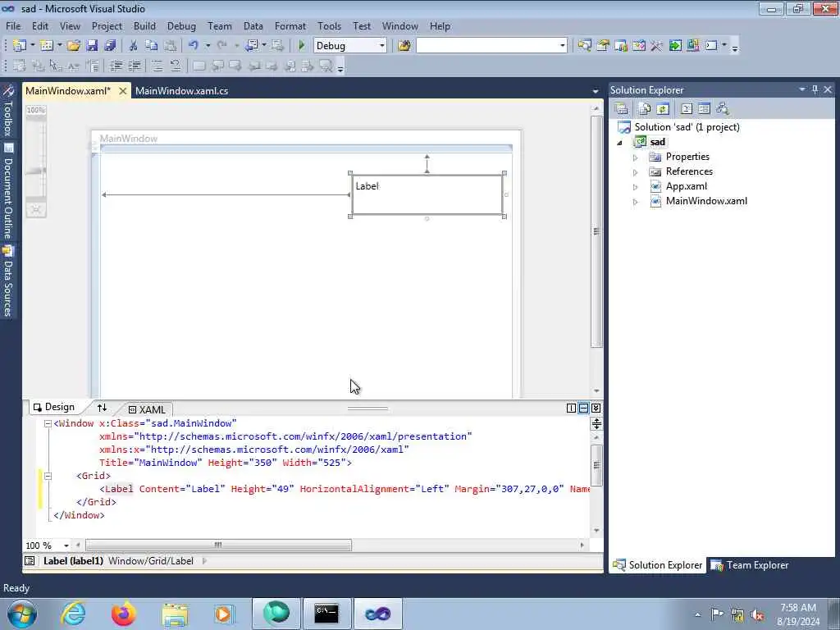Click the Cut scissors icon

point(134,46)
